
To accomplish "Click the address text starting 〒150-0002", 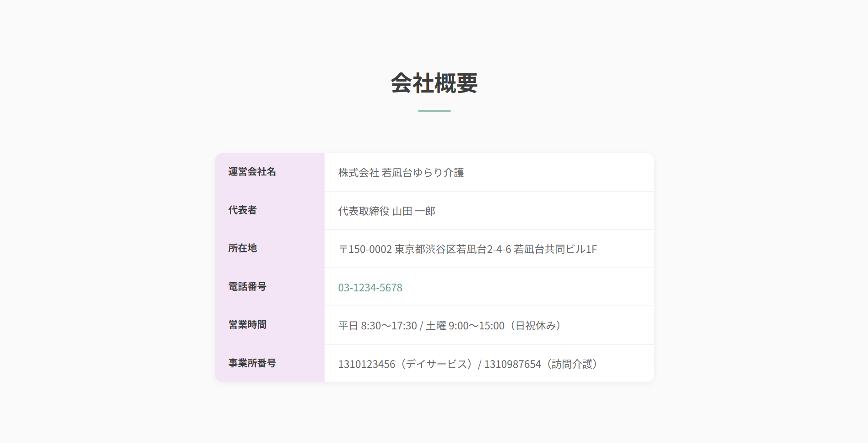I will tap(467, 249).
